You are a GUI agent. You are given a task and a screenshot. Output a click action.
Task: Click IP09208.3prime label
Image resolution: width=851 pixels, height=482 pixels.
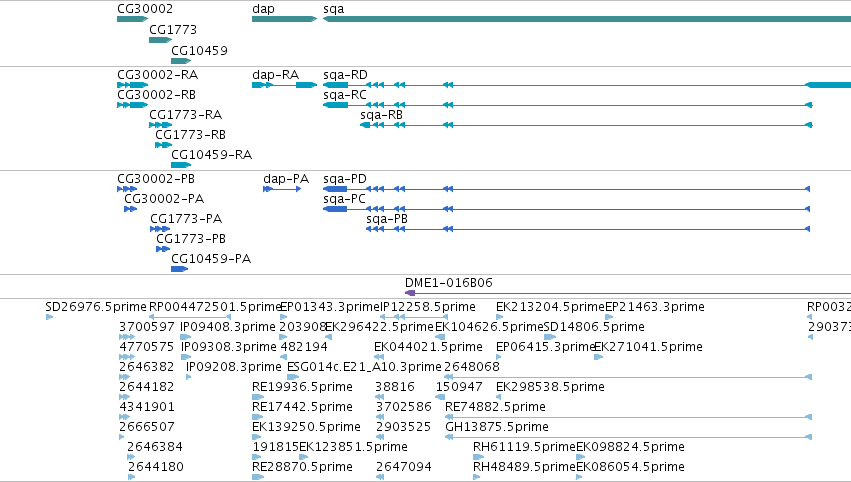(x=234, y=367)
